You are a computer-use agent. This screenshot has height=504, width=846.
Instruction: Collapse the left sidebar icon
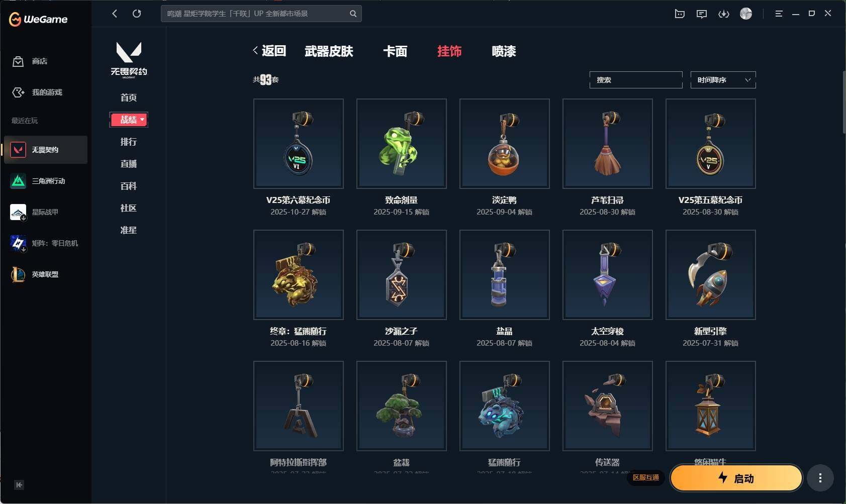(x=19, y=485)
